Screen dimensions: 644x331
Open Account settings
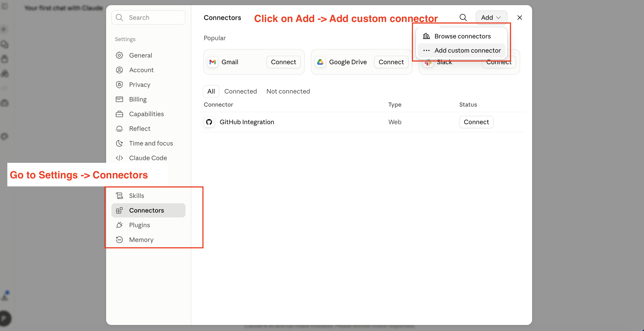point(148,70)
